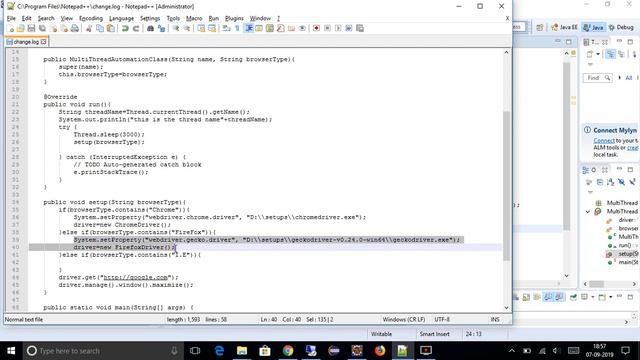The image size is (640, 360).
Task: Redo action via toolbar icon
Action: (136, 29)
